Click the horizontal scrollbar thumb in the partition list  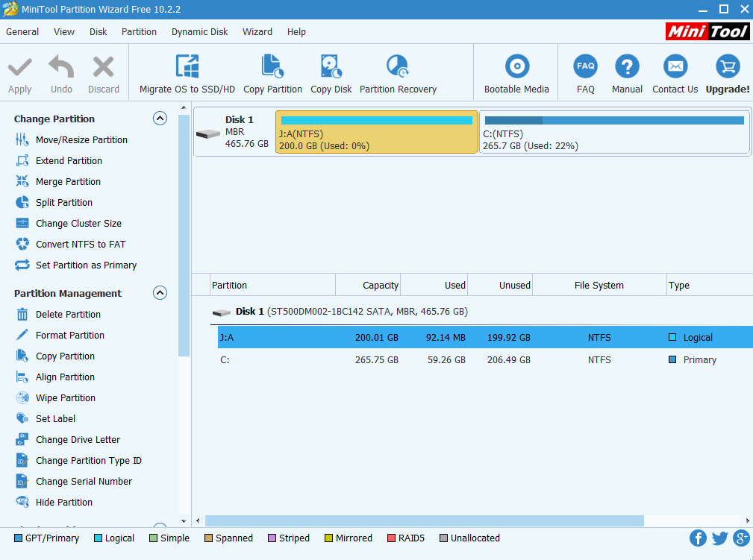click(425, 520)
